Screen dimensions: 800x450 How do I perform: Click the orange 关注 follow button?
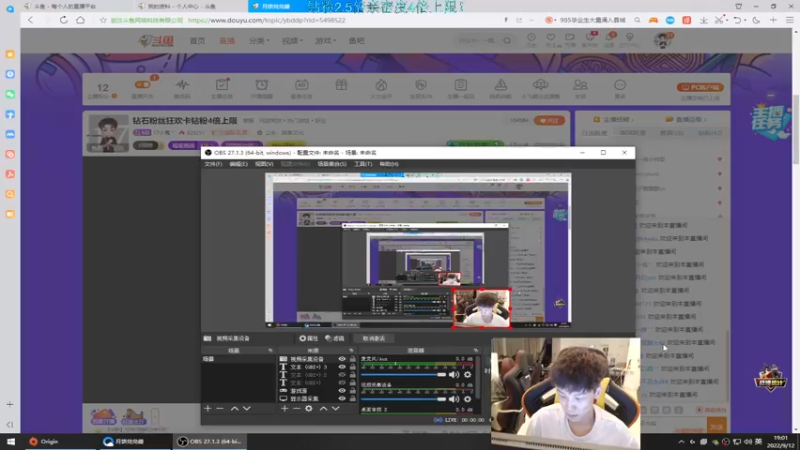click(549, 120)
